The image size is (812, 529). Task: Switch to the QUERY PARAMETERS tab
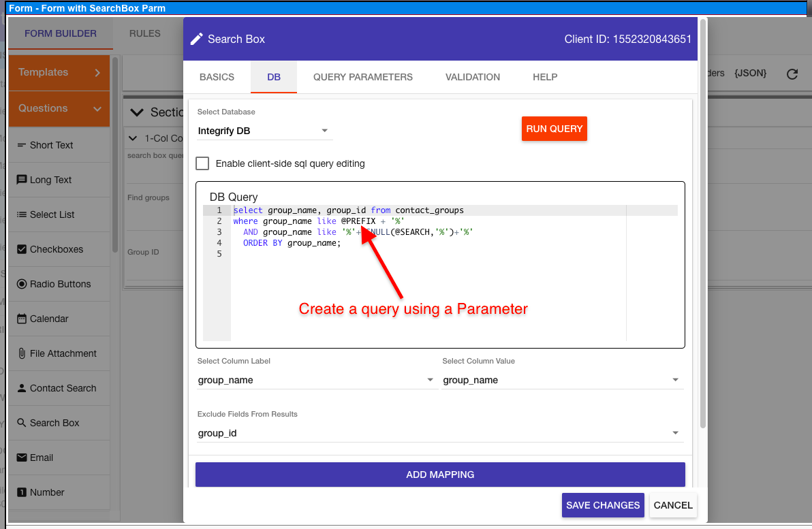363,77
